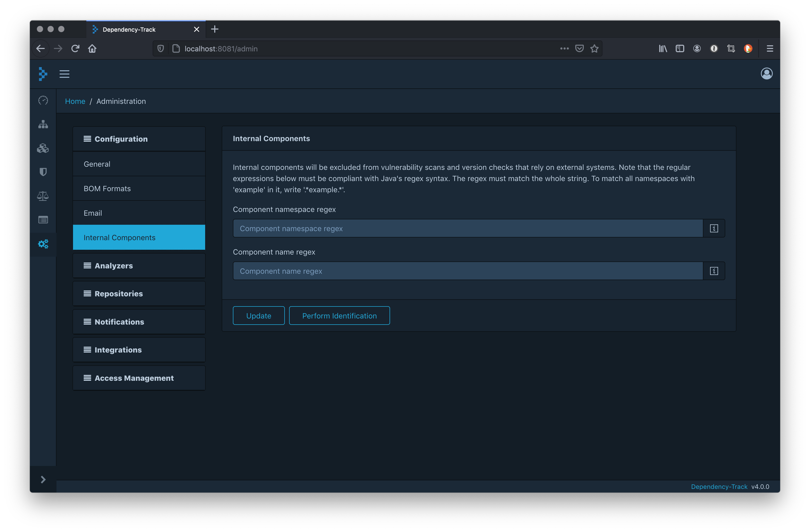
Task: Click the Home breadcrumb link
Action: click(x=75, y=101)
